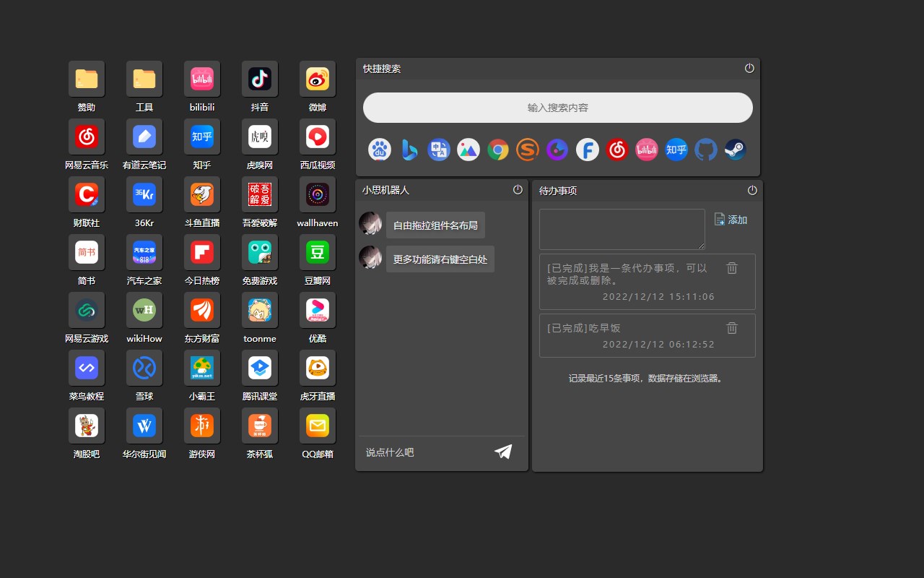
Task: Select the orange Sogou search icon
Action: (x=528, y=150)
